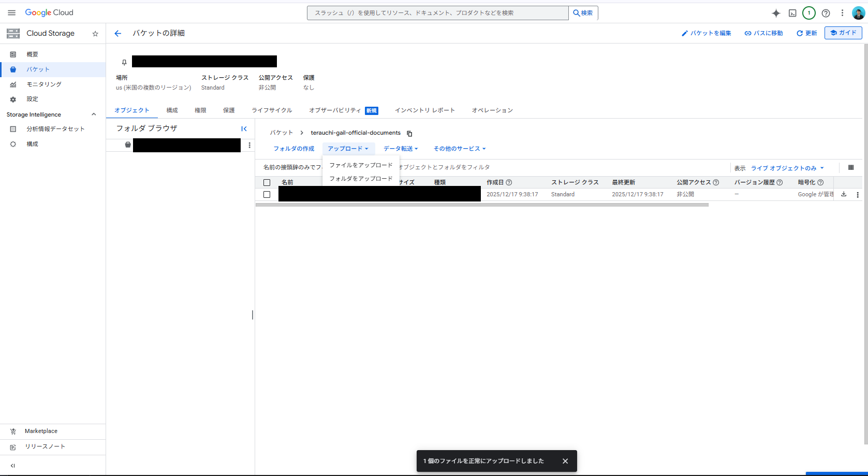The width and height of the screenshot is (868, 476).
Task: Open the column display options icon
Action: coord(851,167)
